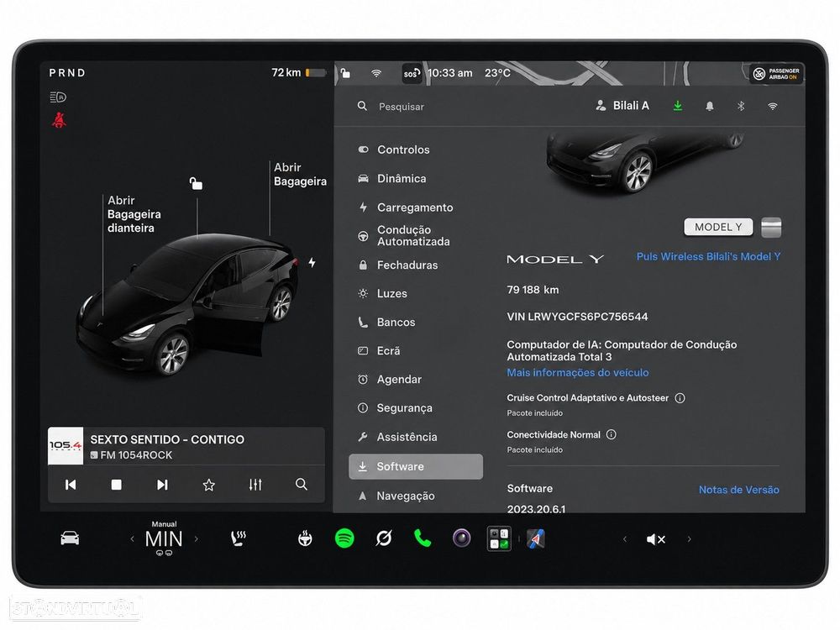This screenshot has width=840, height=630.
Task: Tap the 10:33 am clock
Action: (x=450, y=73)
